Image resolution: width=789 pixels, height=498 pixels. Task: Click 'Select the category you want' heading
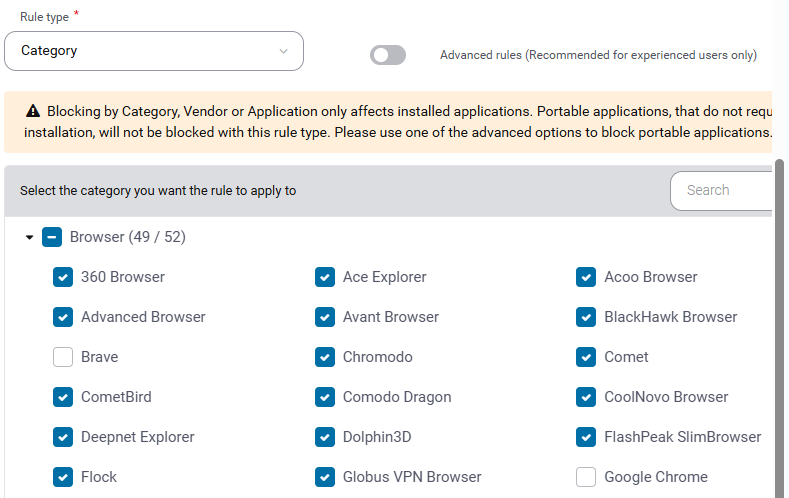pyautogui.click(x=158, y=191)
